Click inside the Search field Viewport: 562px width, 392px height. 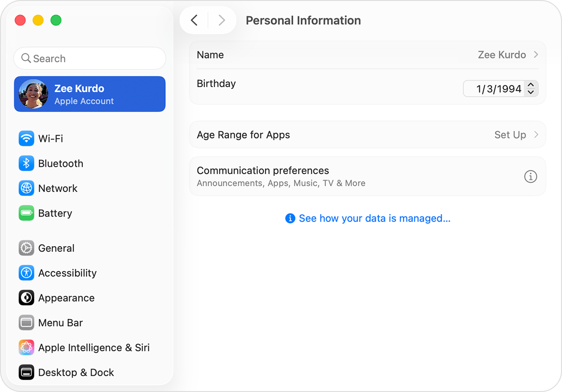pos(89,58)
